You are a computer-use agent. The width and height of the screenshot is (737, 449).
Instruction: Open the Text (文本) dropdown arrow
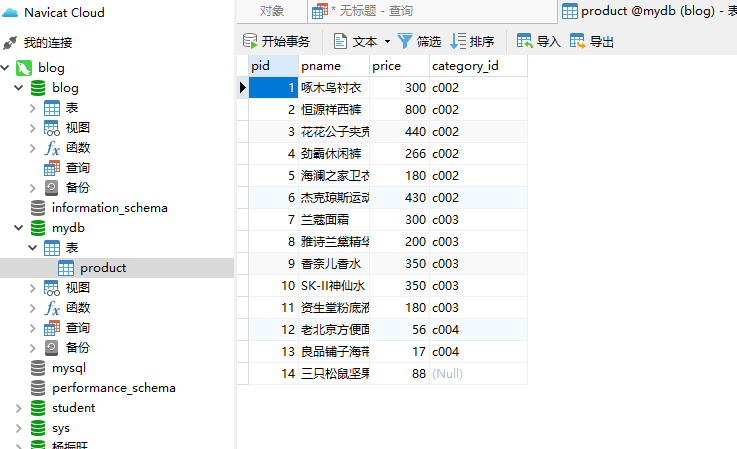tap(387, 42)
